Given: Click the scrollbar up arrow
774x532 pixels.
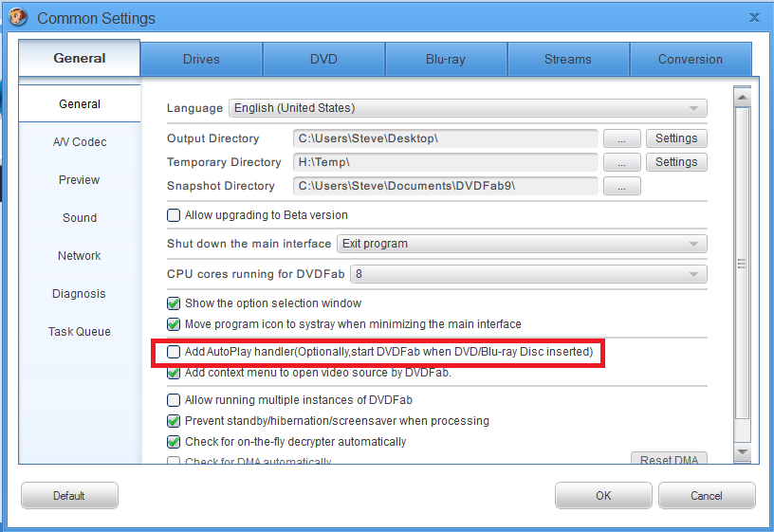Looking at the screenshot, I should click(x=742, y=98).
